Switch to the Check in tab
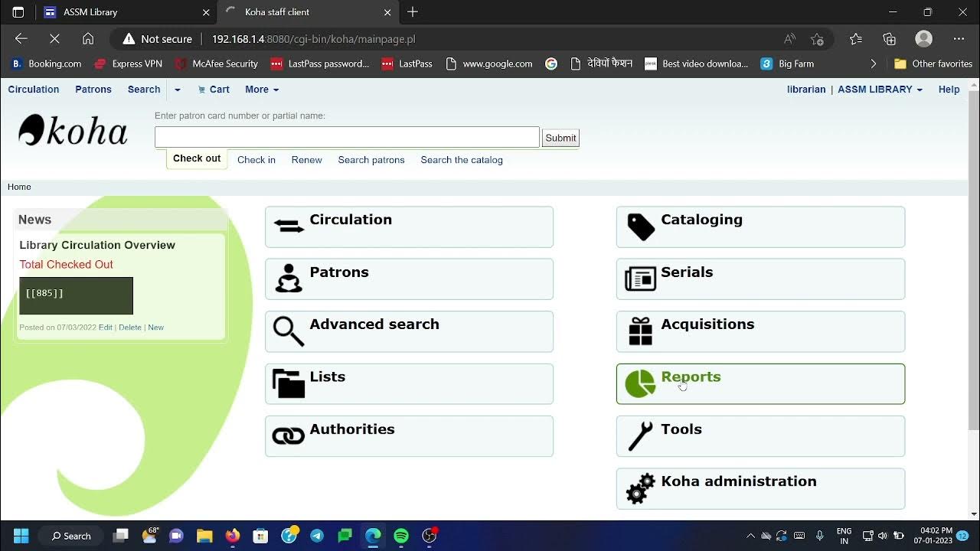The height and width of the screenshot is (551, 980). (256, 160)
